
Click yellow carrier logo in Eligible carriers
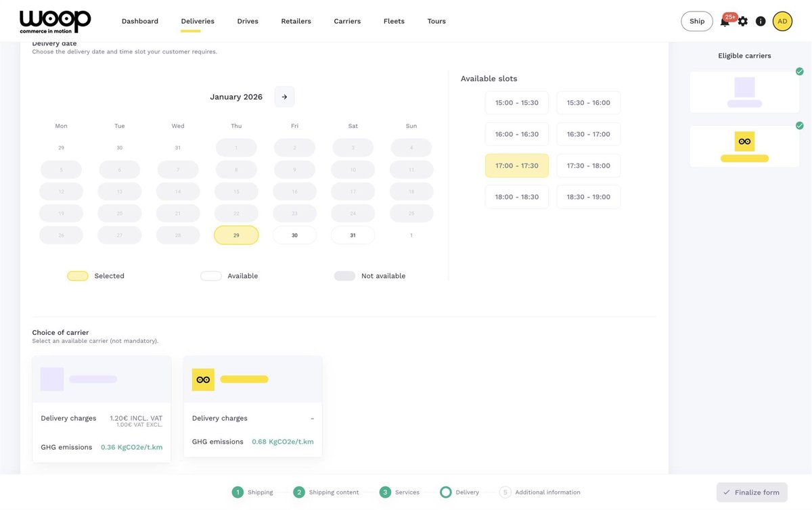[744, 141]
